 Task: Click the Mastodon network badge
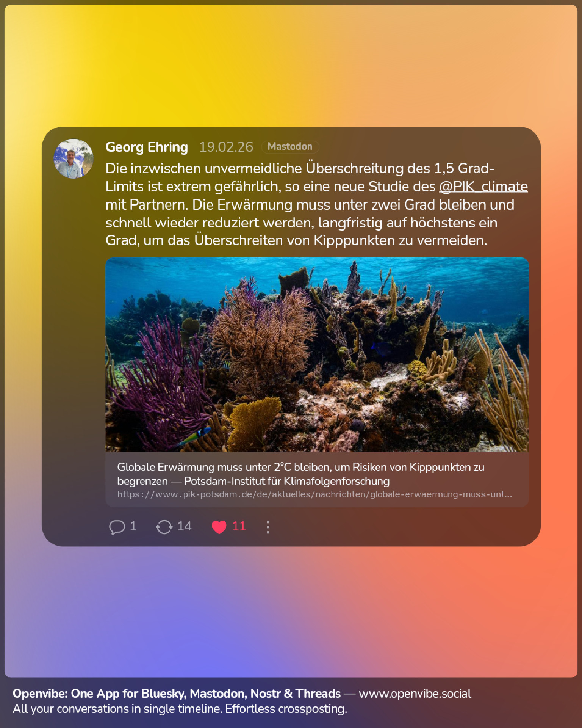click(290, 146)
